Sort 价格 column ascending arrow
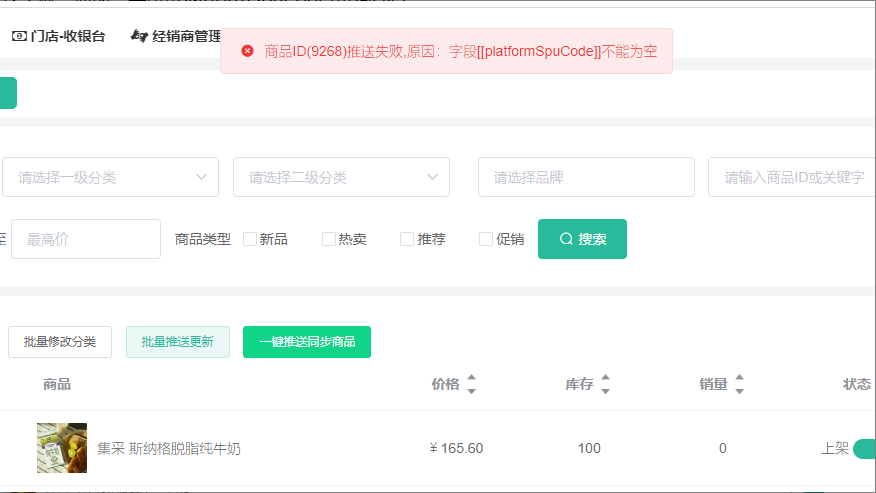This screenshot has width=876, height=493. click(x=471, y=379)
